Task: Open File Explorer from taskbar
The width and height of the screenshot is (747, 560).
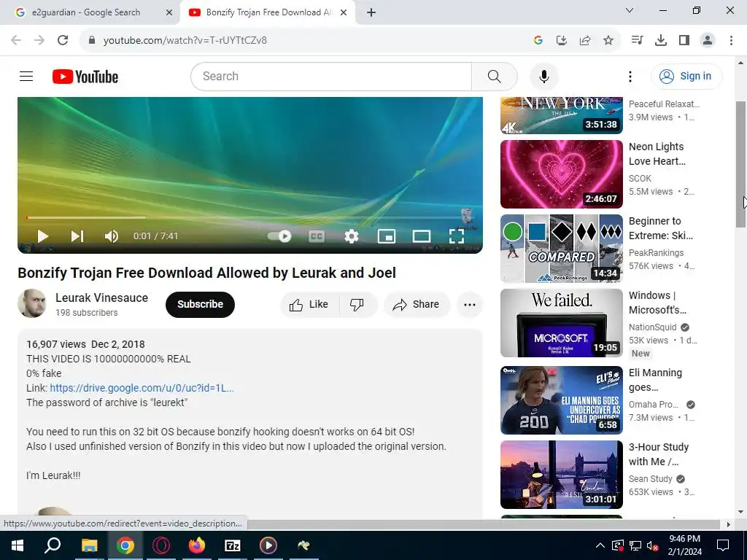Action: tap(89, 545)
